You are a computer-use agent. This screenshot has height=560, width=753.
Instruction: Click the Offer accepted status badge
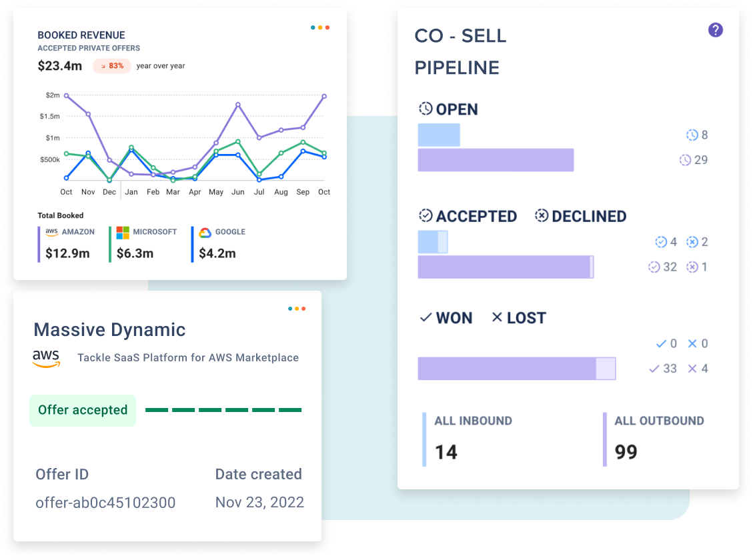click(x=83, y=410)
